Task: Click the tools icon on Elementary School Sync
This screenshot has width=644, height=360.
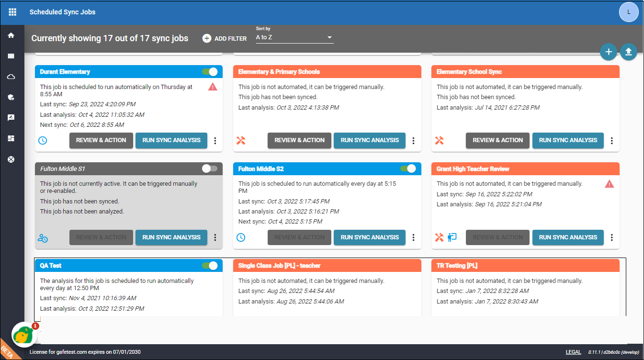Action: tap(439, 140)
